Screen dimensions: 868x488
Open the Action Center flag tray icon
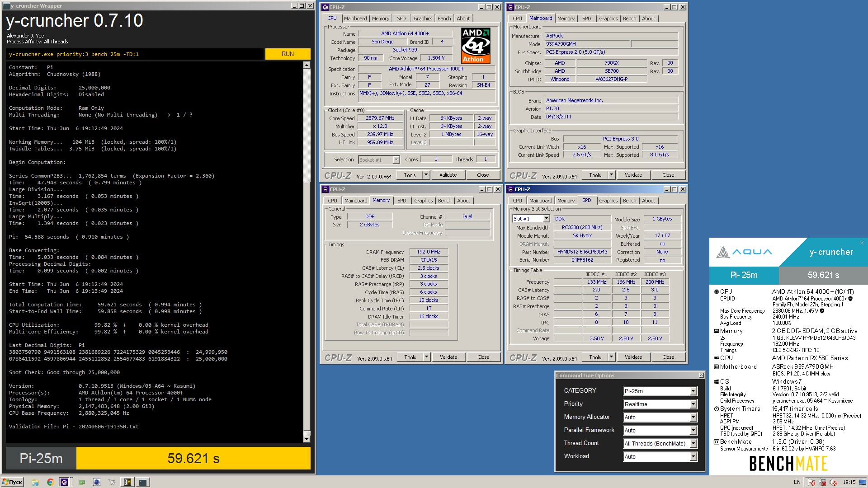point(811,482)
